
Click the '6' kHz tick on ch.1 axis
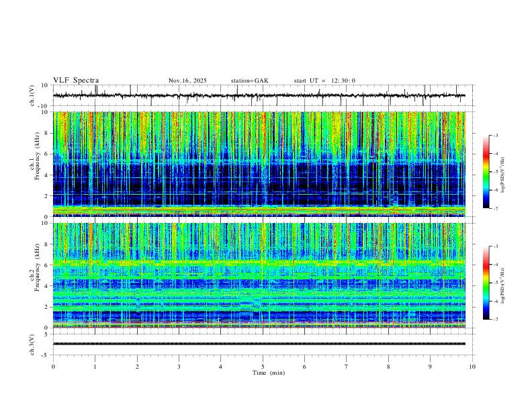pyautogui.click(x=46, y=154)
